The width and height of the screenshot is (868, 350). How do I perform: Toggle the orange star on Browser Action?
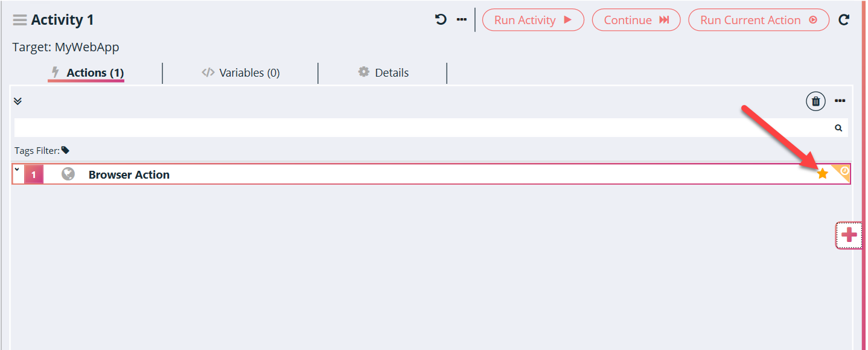822,174
